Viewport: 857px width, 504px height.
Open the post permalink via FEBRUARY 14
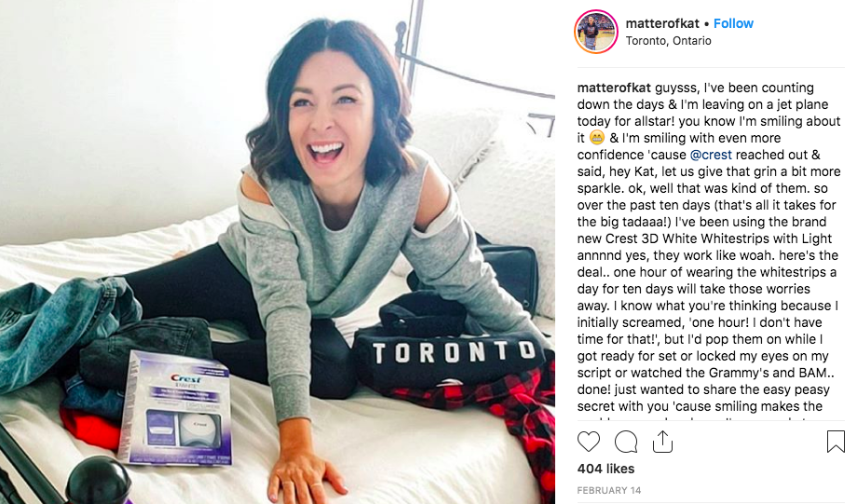[609, 490]
